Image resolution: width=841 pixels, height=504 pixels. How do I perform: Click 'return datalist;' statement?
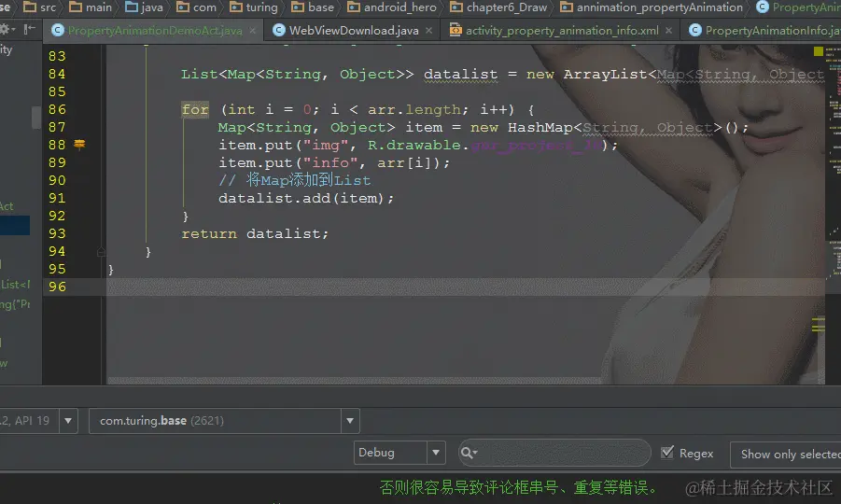[x=255, y=233]
